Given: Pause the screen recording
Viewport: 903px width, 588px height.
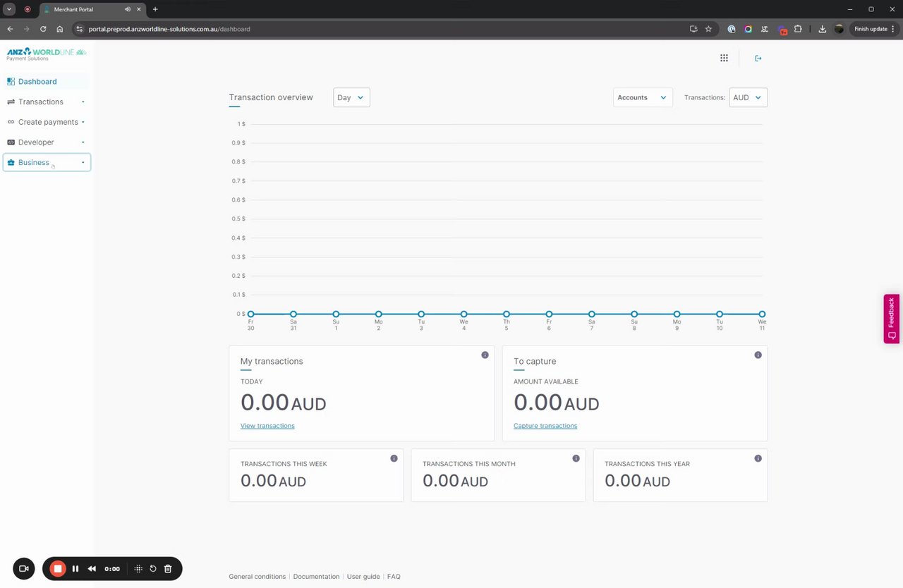Looking at the screenshot, I should [x=75, y=568].
